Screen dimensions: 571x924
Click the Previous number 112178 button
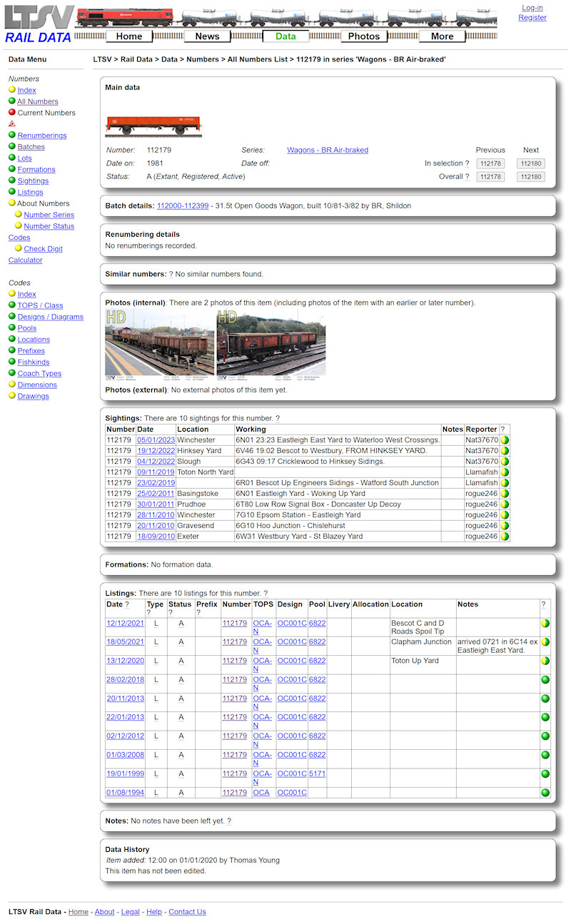click(490, 163)
